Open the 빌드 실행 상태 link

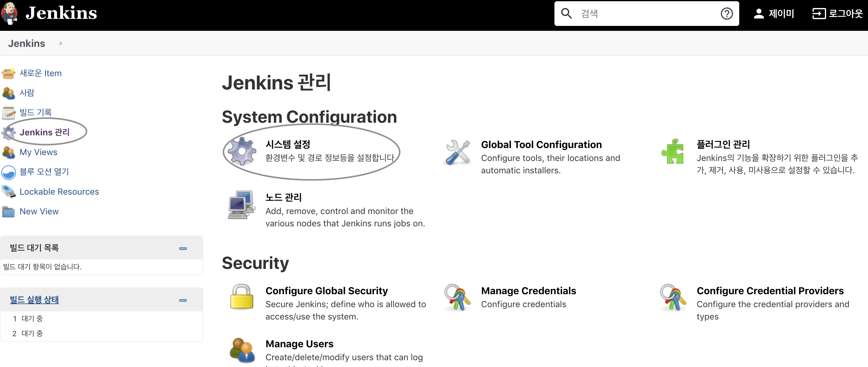click(x=34, y=299)
